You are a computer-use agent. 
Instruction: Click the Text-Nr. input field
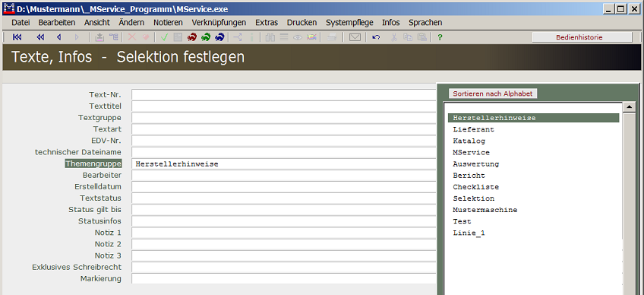pos(283,94)
